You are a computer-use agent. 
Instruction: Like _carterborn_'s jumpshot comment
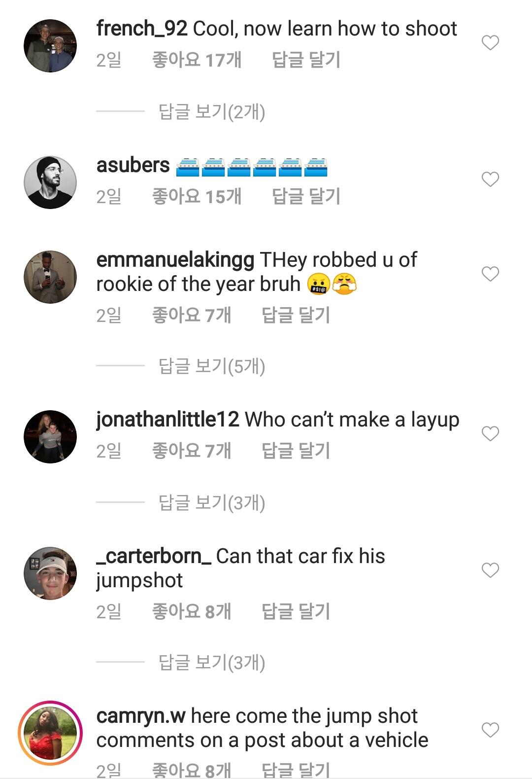[x=490, y=570]
